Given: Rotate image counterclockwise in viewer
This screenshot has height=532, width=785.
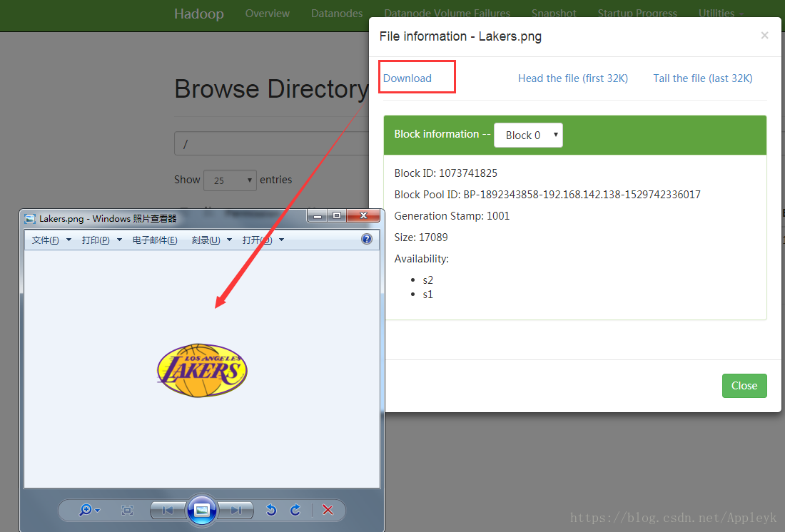Looking at the screenshot, I should coord(271,510).
